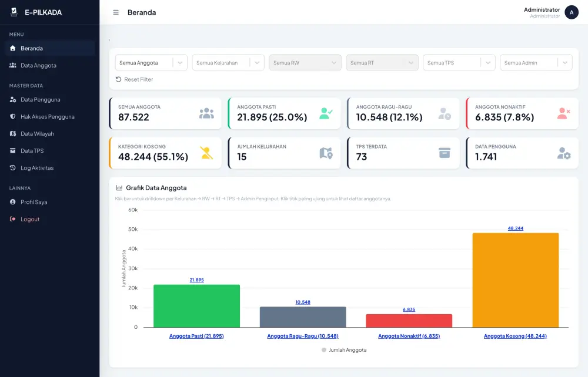Click the TPS Terdata archive box icon
Screen dimensions: 588x377
tap(445, 153)
